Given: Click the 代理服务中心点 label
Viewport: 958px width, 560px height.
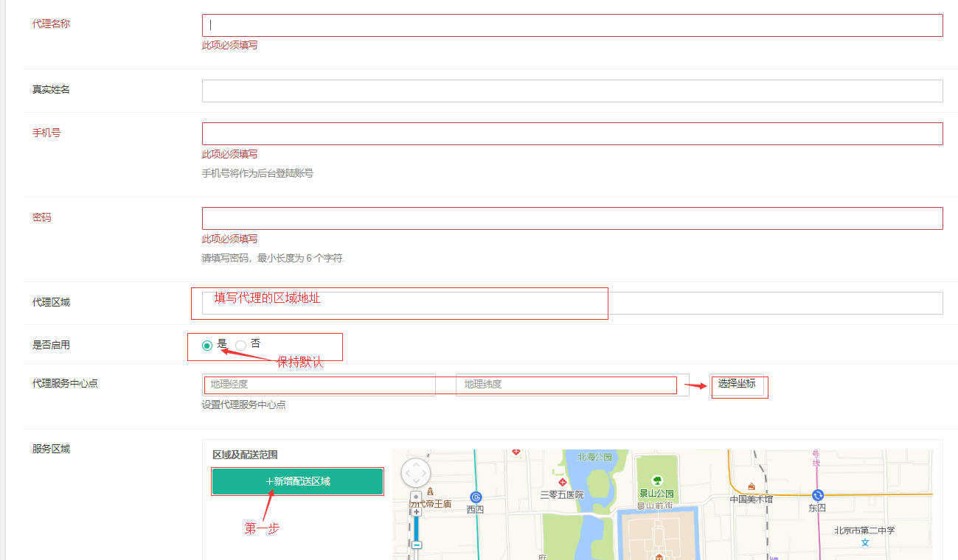Looking at the screenshot, I should point(65,383).
